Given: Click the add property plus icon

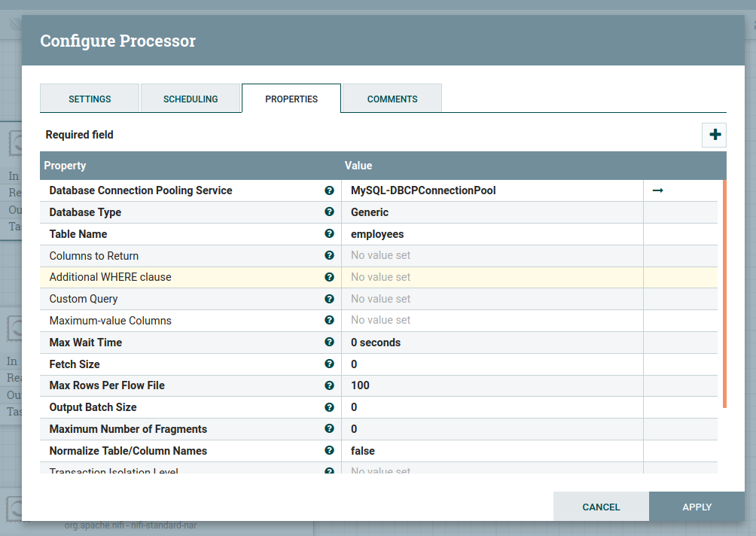Looking at the screenshot, I should pyautogui.click(x=715, y=136).
